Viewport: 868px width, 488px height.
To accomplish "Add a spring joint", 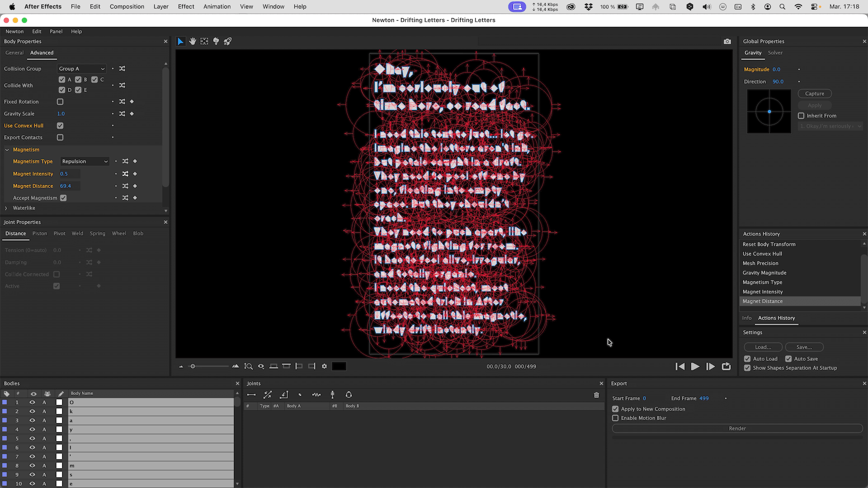I will [x=316, y=394].
